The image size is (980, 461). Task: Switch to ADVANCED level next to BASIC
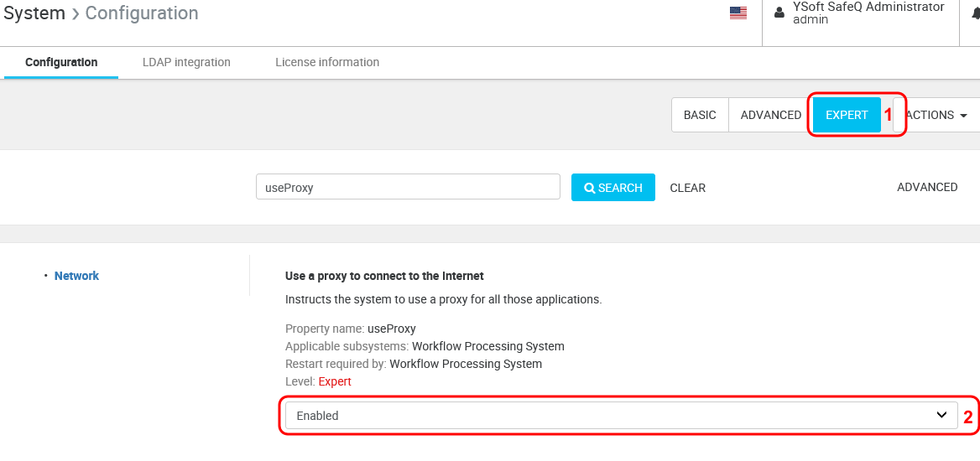tap(770, 115)
